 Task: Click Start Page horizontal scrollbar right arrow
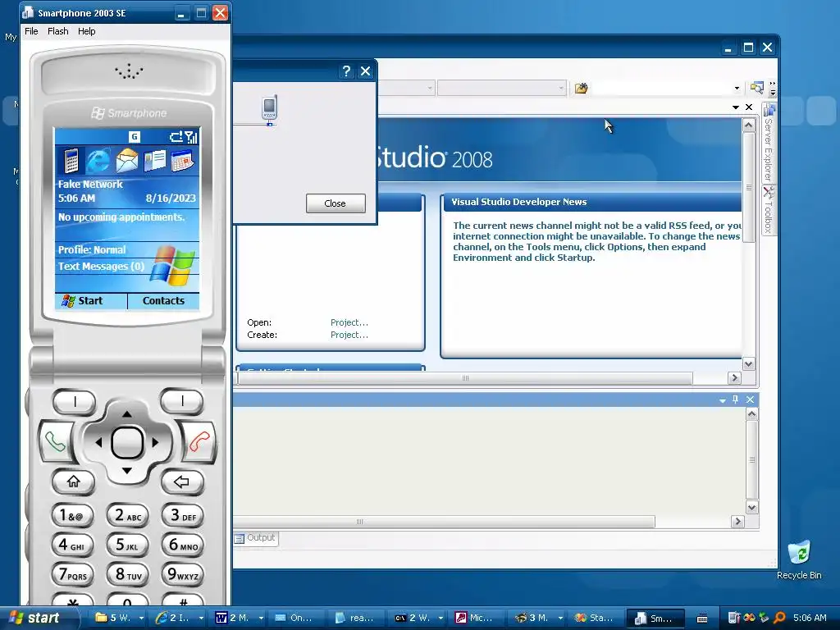click(x=734, y=377)
